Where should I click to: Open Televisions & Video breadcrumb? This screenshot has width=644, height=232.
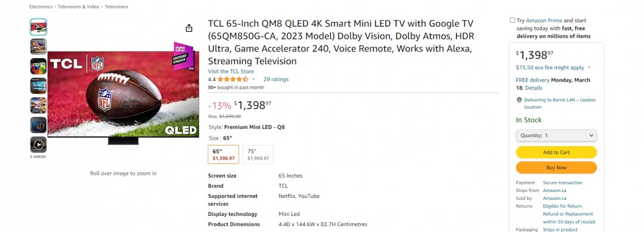point(79,7)
